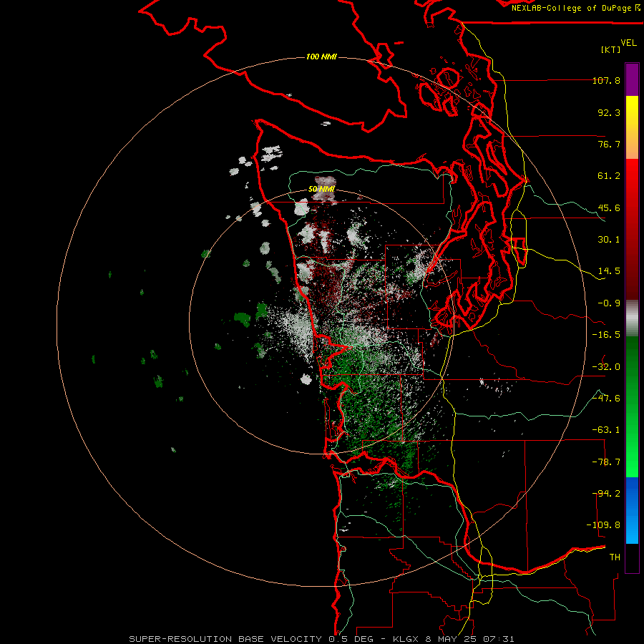The height and width of the screenshot is (644, 644).
Task: Click the -32.0 velocity scale value
Action: pyautogui.click(x=606, y=367)
